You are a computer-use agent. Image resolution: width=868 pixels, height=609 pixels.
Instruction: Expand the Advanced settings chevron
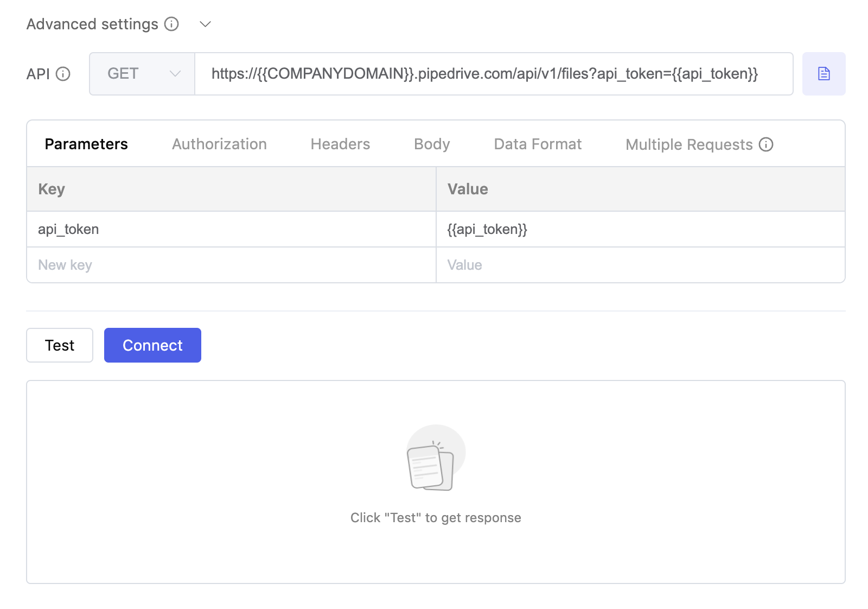click(x=205, y=24)
